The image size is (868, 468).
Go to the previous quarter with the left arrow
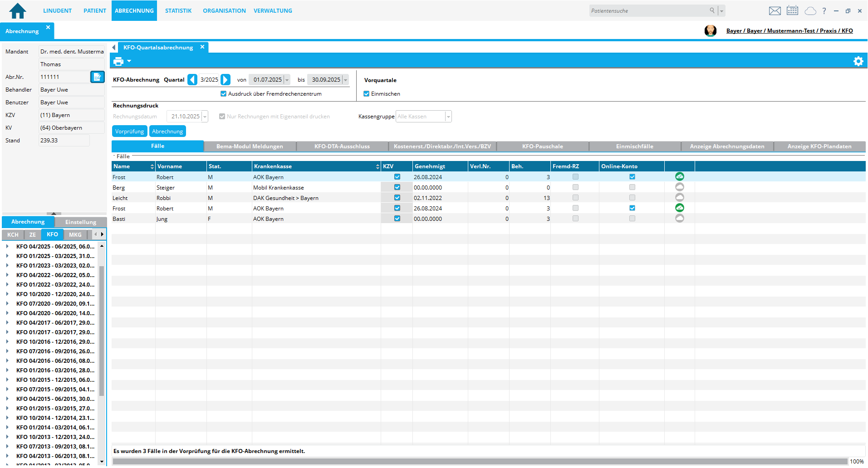192,80
